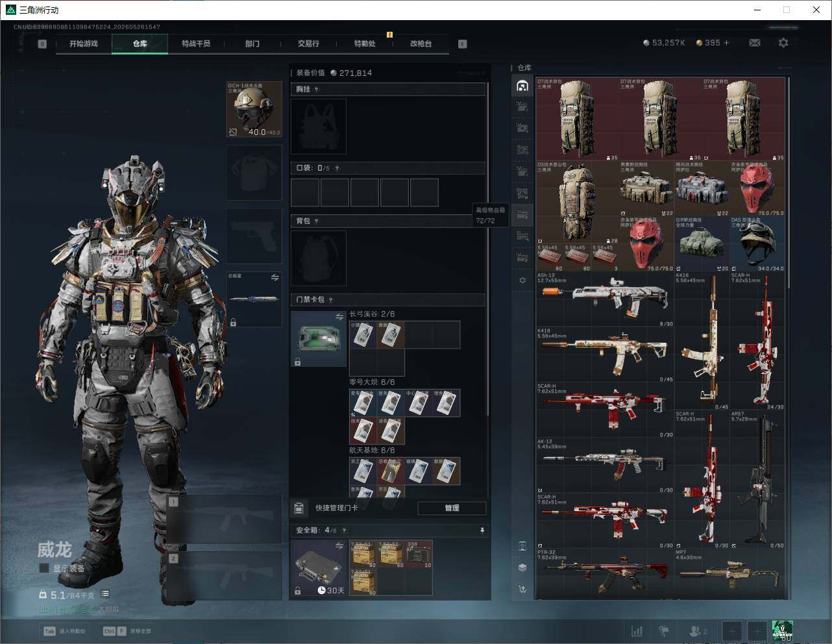Click the empty backpack slot
This screenshot has height=644, width=832.
pyautogui.click(x=319, y=258)
